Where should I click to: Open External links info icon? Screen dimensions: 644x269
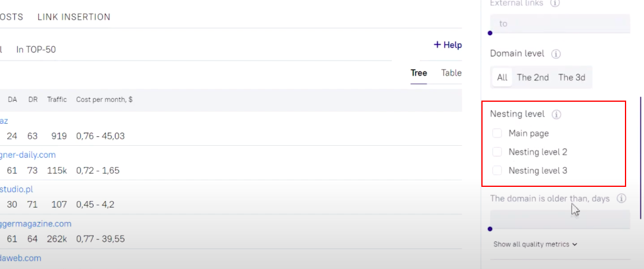[555, 4]
